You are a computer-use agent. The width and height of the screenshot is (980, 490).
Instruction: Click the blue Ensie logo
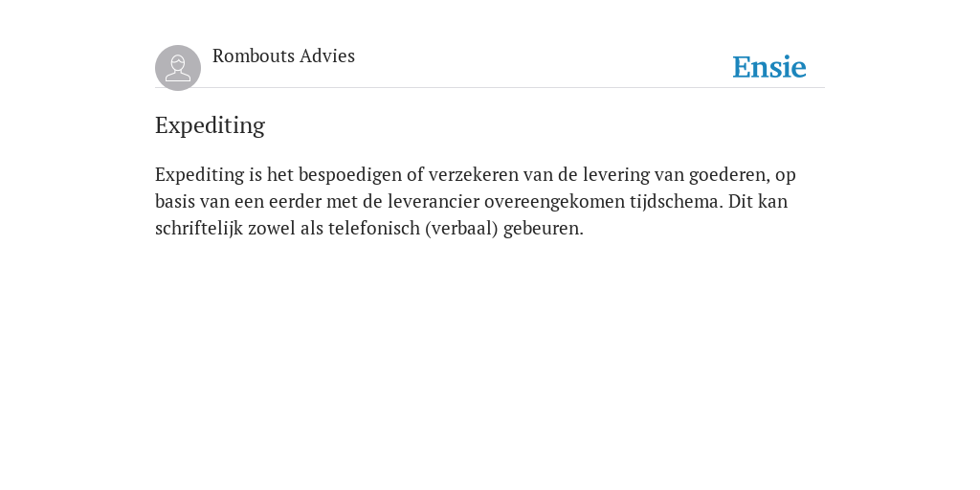[769, 67]
